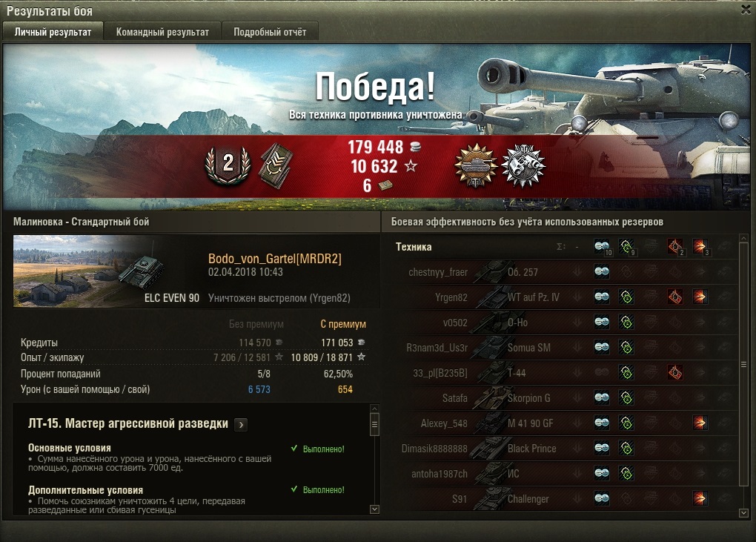Click the player name Bodo_von_Gartel[MRDR2]
Image resolution: width=756 pixels, height=542 pixels.
(275, 259)
